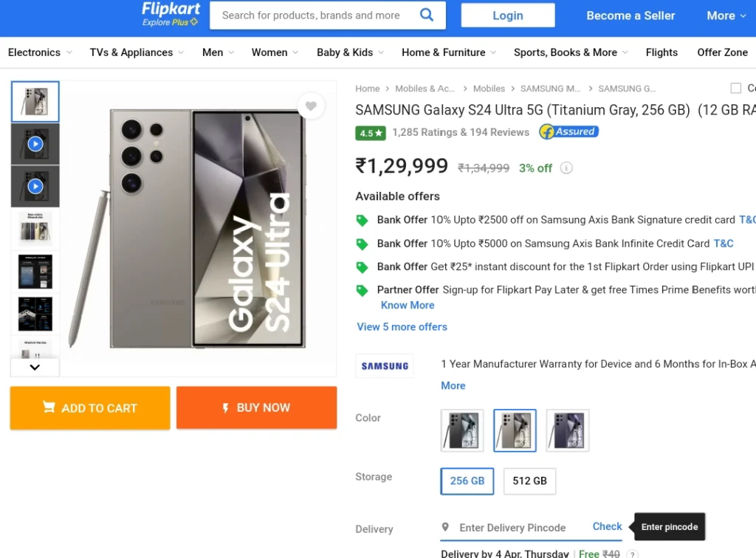This screenshot has height=558, width=756.
Task: Tick the Compare checkbox
Action: tap(736, 88)
